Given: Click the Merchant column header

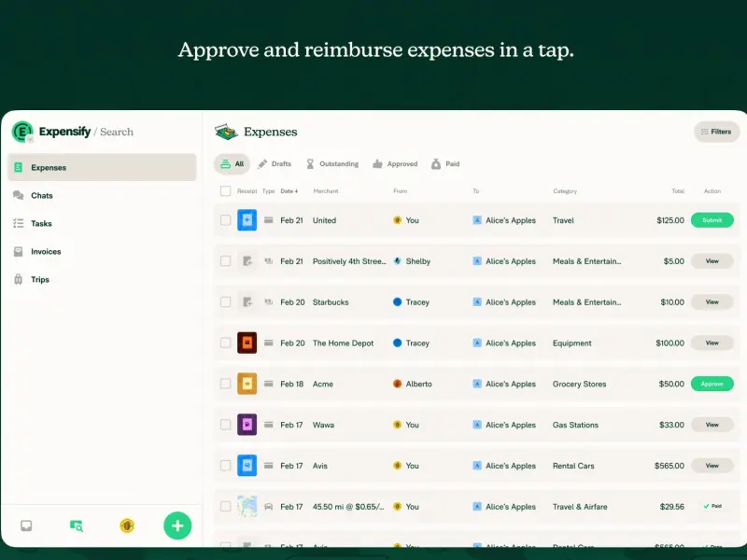Looking at the screenshot, I should tap(326, 191).
